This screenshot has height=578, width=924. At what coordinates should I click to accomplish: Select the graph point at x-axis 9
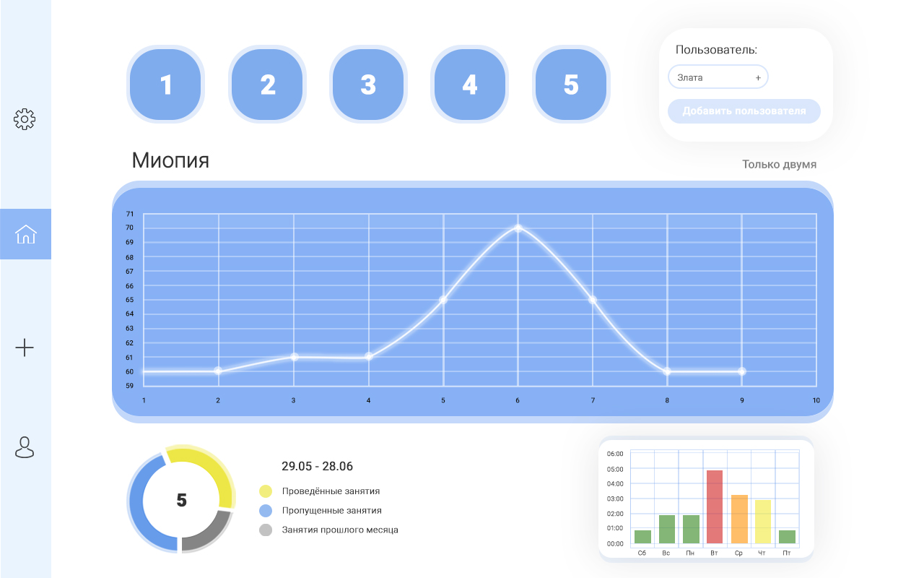[742, 371]
